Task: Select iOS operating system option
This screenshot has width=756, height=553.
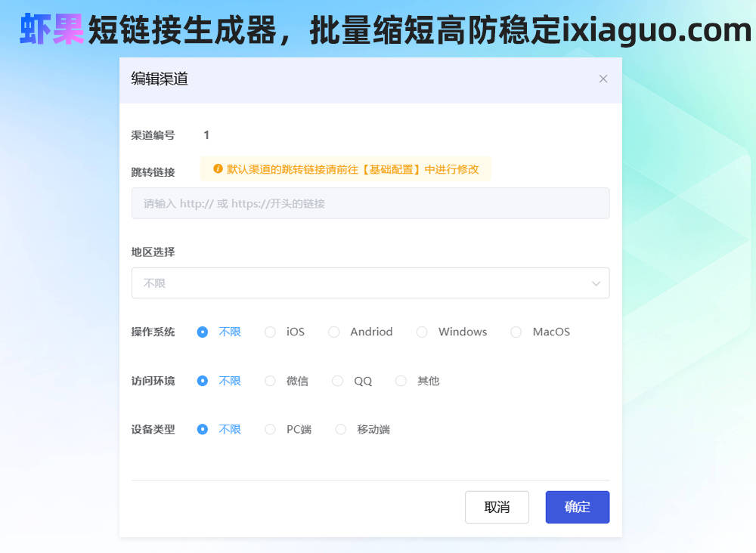Action: 284,332
